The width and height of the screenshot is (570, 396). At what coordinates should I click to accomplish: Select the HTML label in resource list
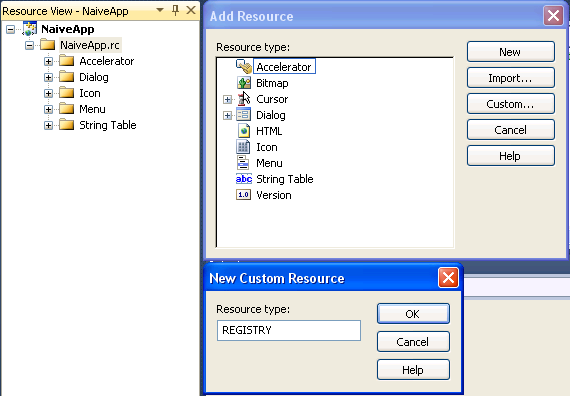point(269,131)
